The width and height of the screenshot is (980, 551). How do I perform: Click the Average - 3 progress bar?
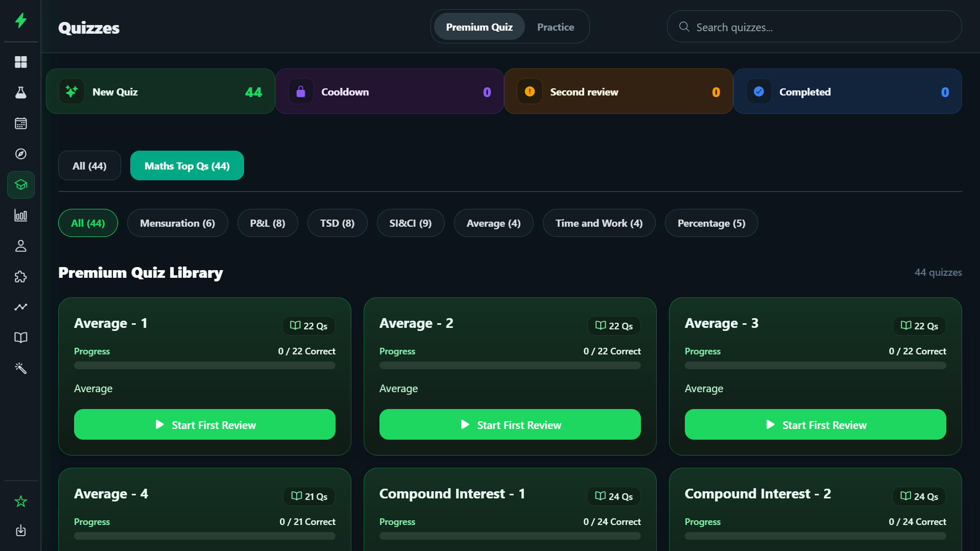(816, 365)
